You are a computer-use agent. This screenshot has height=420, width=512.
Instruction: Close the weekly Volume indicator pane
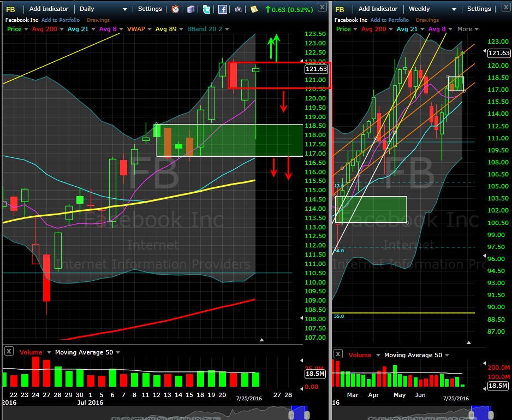coord(338,354)
